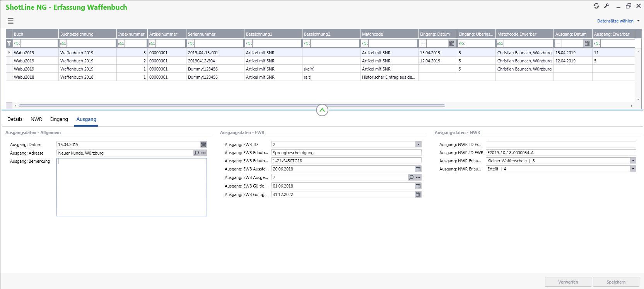The image size is (644, 289).
Task: Switch to the Eingang tab
Action: tap(59, 119)
